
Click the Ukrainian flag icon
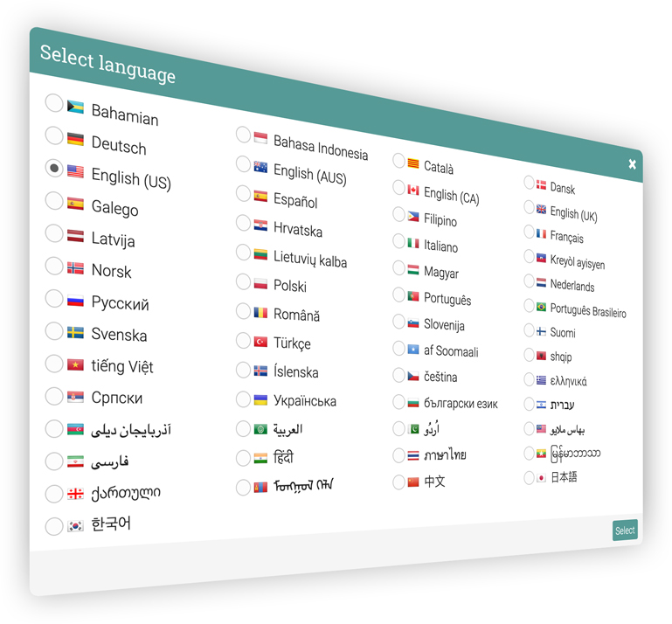click(x=260, y=400)
